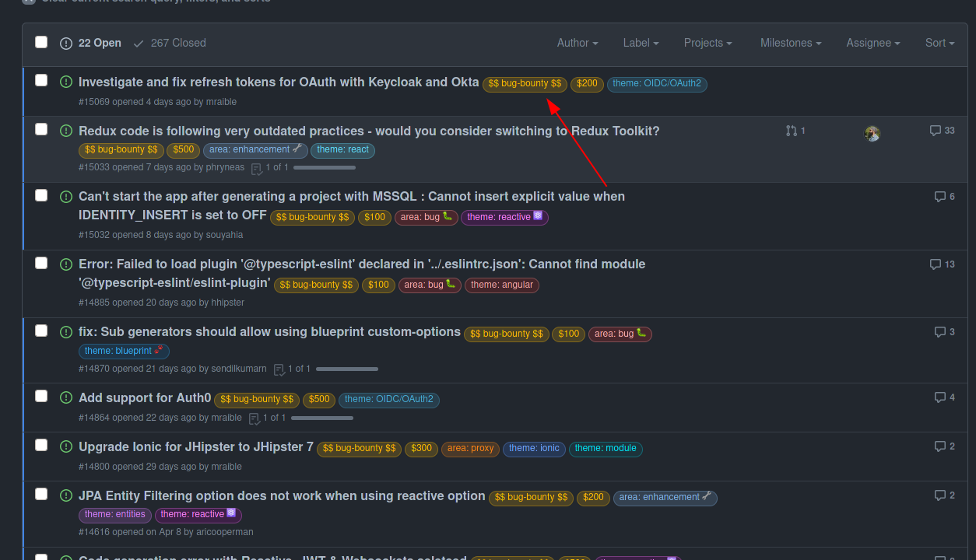Filter by 'theme: ionic' label
Viewport: 976px width, 560px height.
coord(534,449)
